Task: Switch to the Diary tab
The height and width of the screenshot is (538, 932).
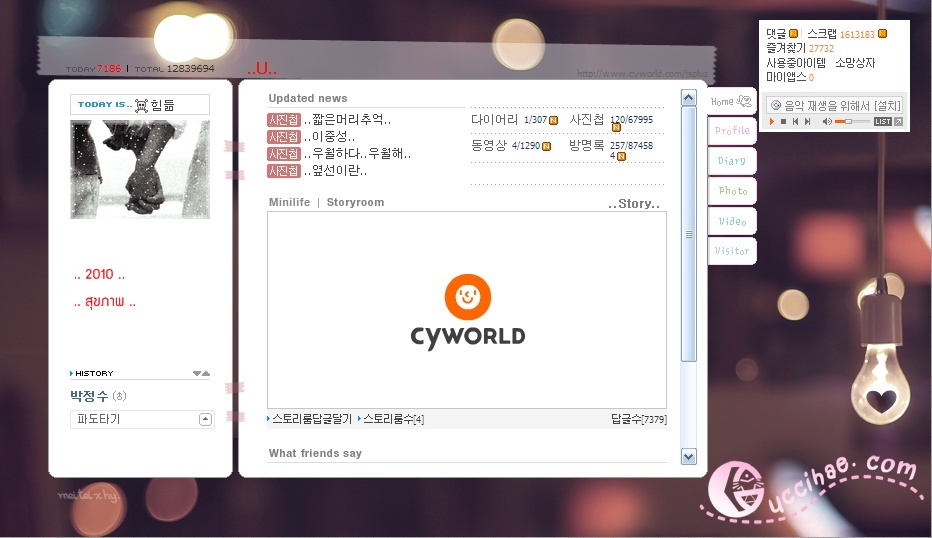Action: (x=732, y=161)
